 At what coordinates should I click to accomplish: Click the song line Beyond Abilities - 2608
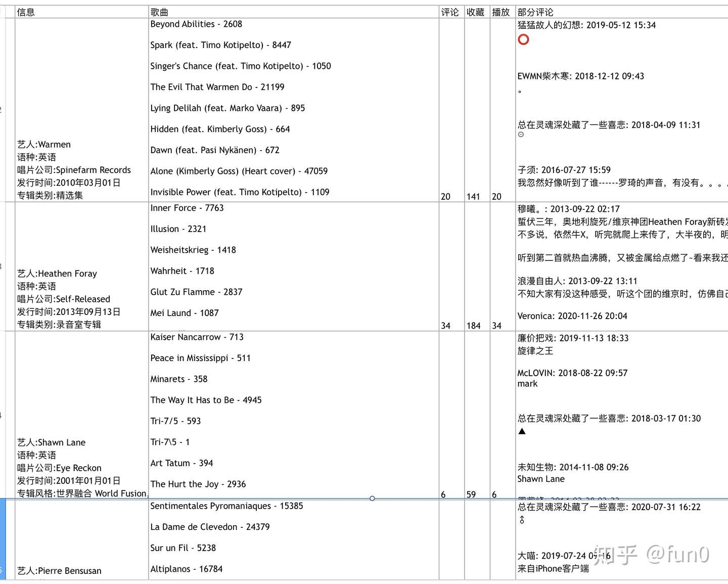196,24
